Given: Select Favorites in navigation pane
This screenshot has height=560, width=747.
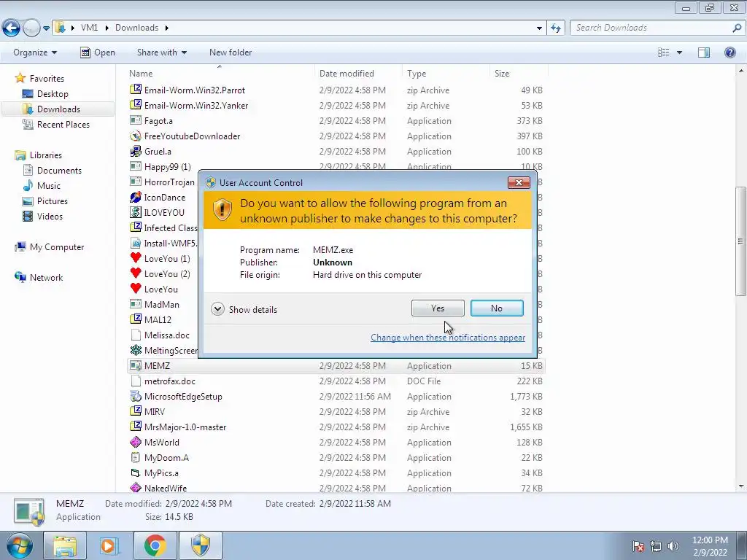Looking at the screenshot, I should coord(40,79).
